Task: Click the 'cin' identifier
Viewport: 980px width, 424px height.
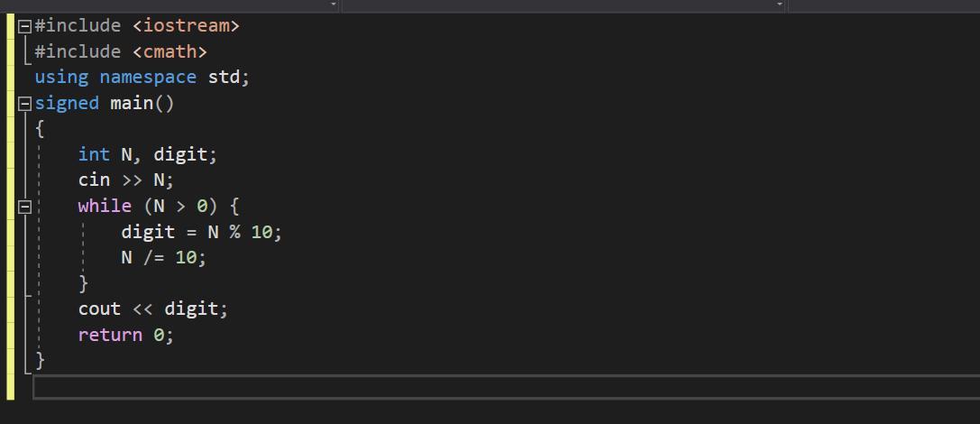Action: click(x=94, y=180)
